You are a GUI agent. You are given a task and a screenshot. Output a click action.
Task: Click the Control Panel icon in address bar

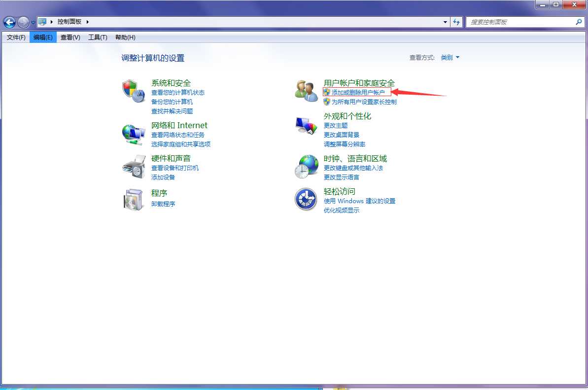(x=42, y=22)
